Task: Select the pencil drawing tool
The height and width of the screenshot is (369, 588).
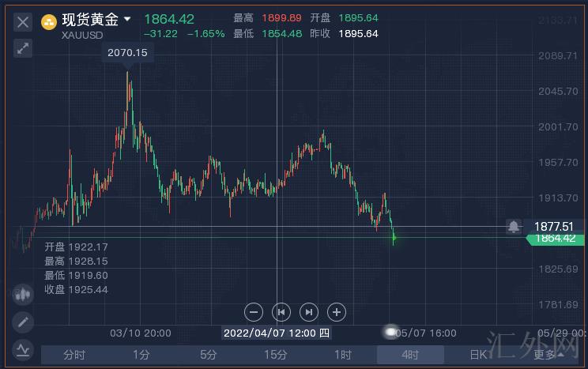Action: pyautogui.click(x=22, y=322)
